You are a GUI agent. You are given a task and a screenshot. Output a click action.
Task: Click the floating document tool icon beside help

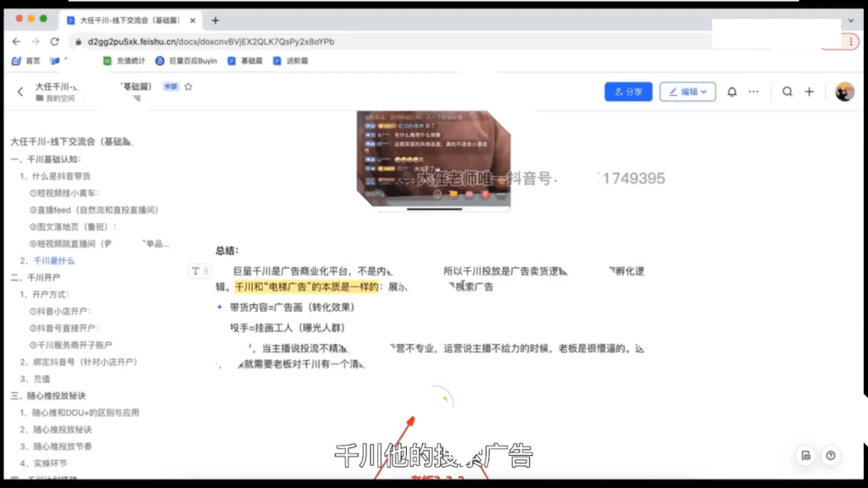[x=806, y=456]
